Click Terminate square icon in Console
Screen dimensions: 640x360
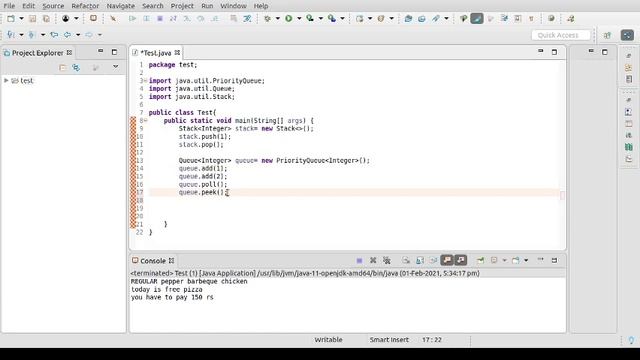[x=359, y=260]
